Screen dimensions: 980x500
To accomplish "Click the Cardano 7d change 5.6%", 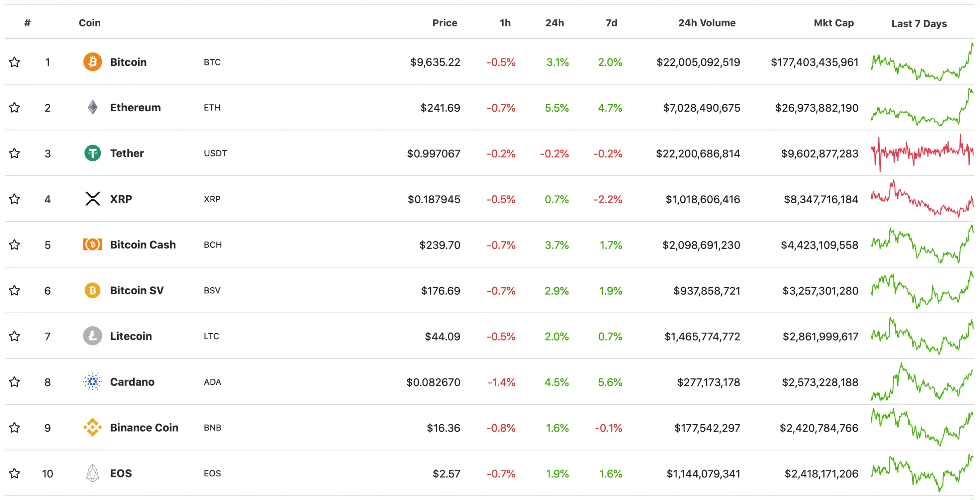I will pyautogui.click(x=610, y=382).
